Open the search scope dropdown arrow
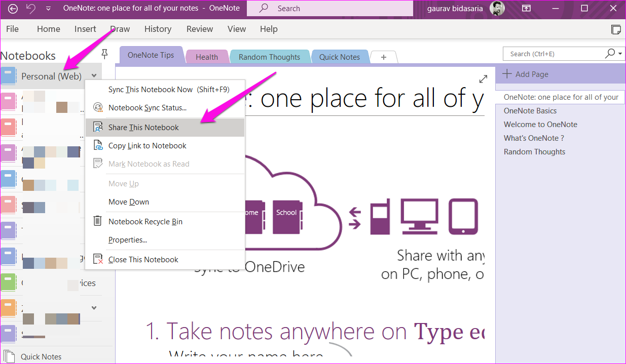 tap(620, 54)
